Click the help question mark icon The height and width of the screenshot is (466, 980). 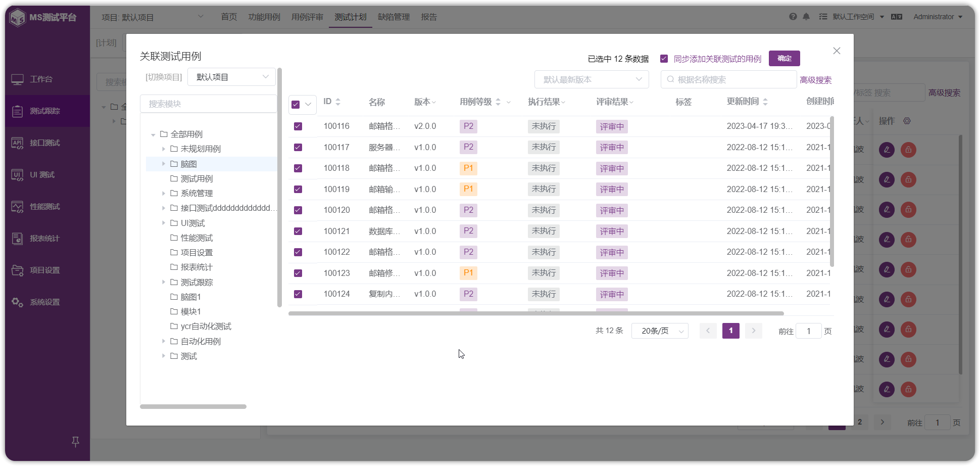[793, 17]
